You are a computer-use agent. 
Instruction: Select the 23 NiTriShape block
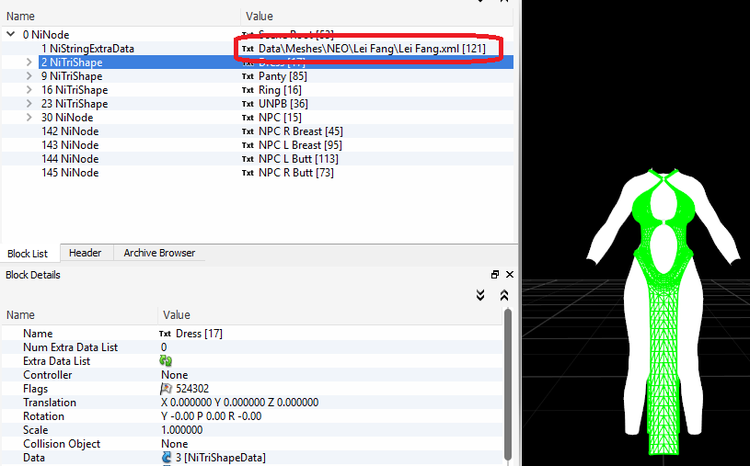coord(75,104)
